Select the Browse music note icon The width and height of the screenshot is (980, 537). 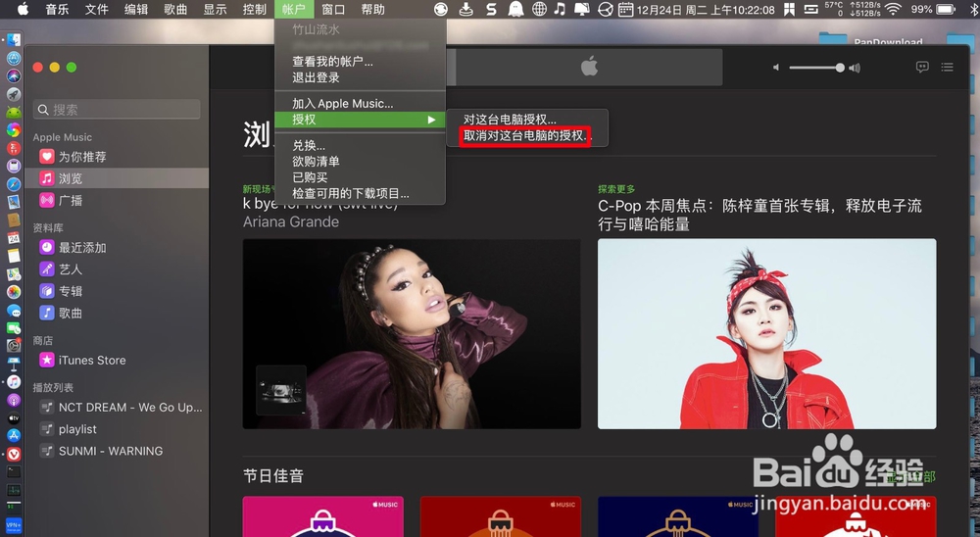pos(47,178)
